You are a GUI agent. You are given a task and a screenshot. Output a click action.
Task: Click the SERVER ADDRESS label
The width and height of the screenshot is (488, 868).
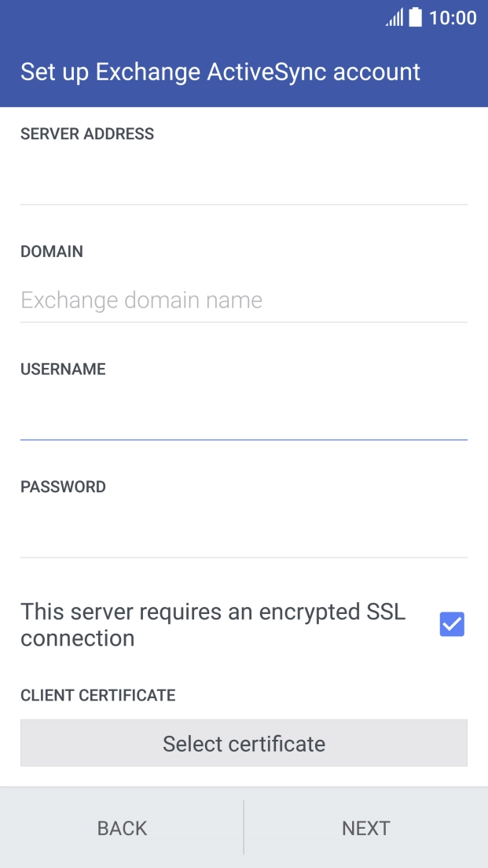pyautogui.click(x=87, y=134)
